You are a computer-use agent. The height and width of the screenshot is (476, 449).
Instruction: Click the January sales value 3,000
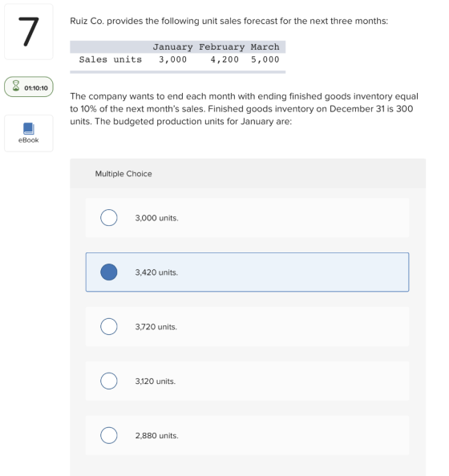coord(172,59)
